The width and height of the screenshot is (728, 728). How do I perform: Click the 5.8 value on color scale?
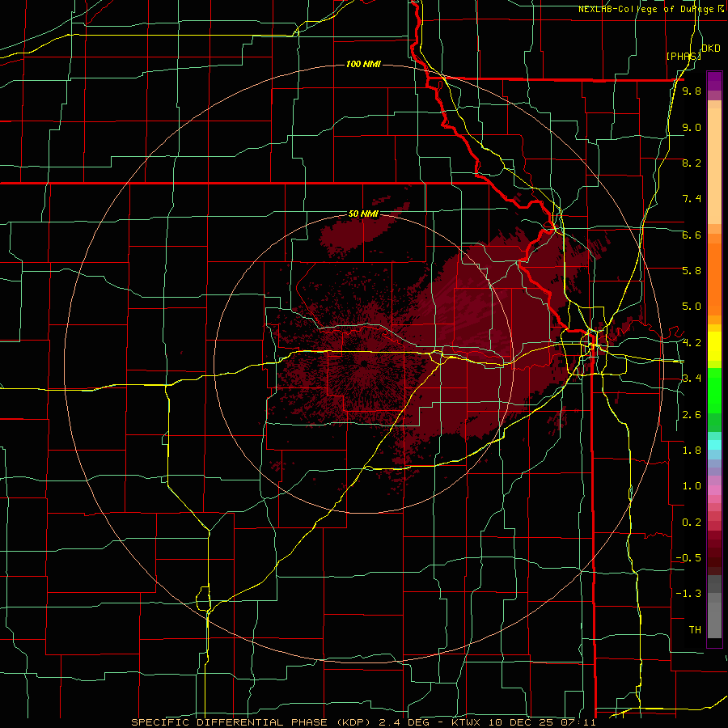click(x=692, y=271)
